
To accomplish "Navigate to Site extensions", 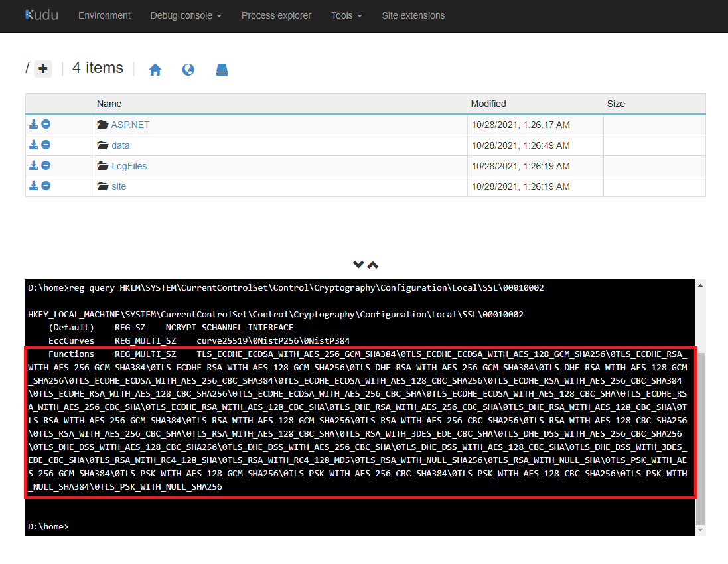I will pyautogui.click(x=413, y=15).
